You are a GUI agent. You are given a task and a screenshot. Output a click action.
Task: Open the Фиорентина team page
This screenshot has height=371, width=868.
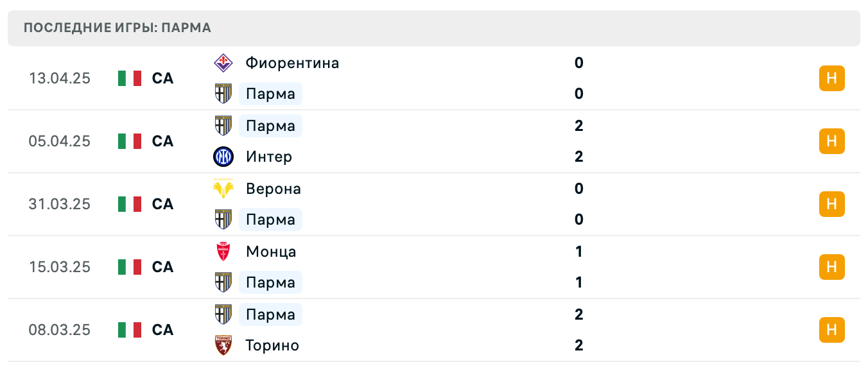(x=291, y=63)
